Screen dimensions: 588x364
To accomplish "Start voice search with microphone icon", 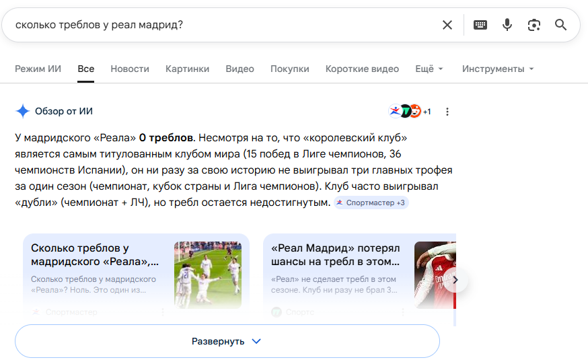I will point(507,25).
